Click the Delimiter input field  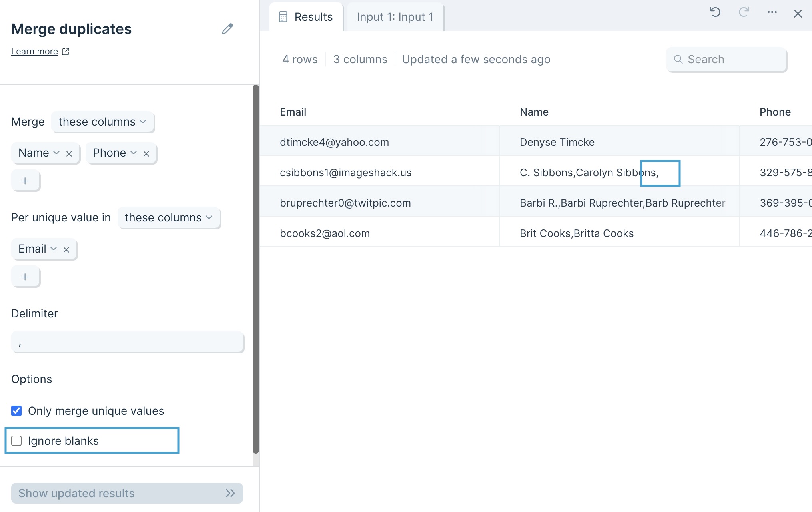click(x=128, y=342)
